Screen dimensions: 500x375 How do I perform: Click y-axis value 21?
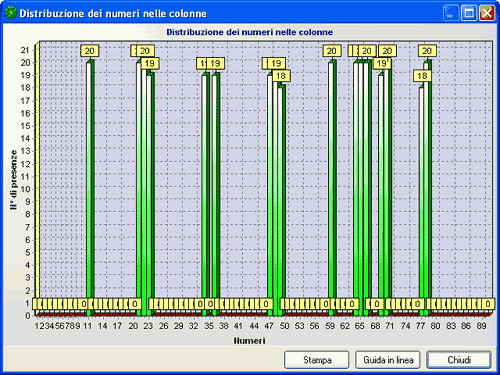[x=25, y=50]
